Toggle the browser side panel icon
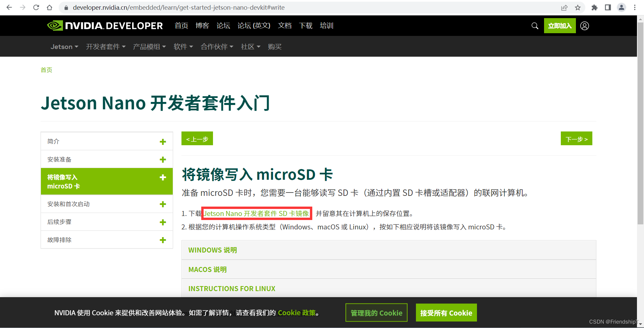This screenshot has height=328, width=644. [x=608, y=7]
